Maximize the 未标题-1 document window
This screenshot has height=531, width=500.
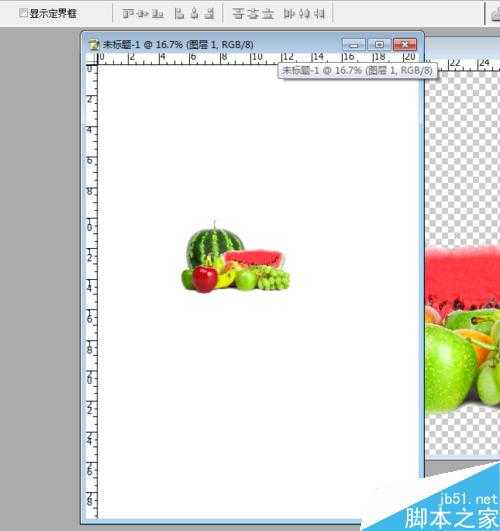click(x=379, y=45)
